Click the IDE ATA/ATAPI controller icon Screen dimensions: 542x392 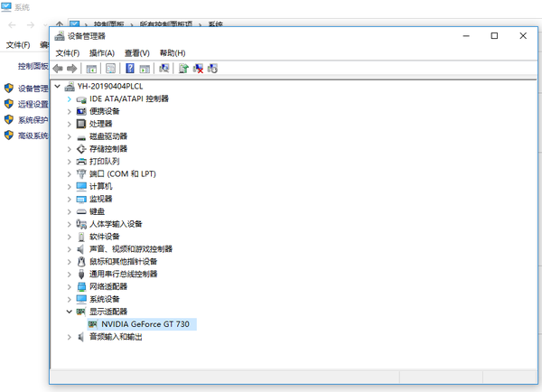pos(81,99)
